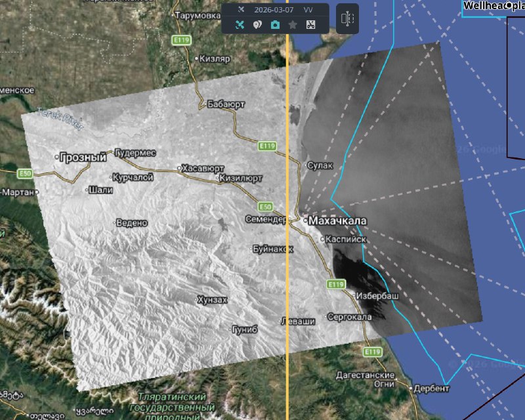Click the star favorite icon

pyautogui.click(x=293, y=25)
